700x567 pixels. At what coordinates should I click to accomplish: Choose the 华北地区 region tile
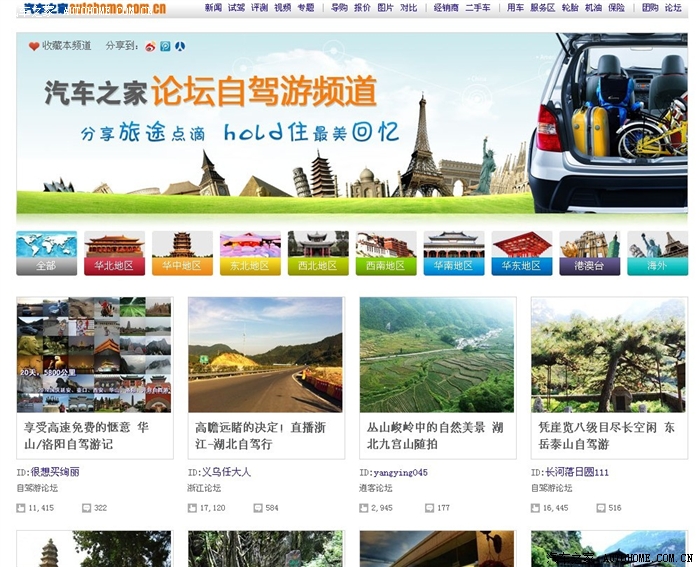click(x=114, y=252)
